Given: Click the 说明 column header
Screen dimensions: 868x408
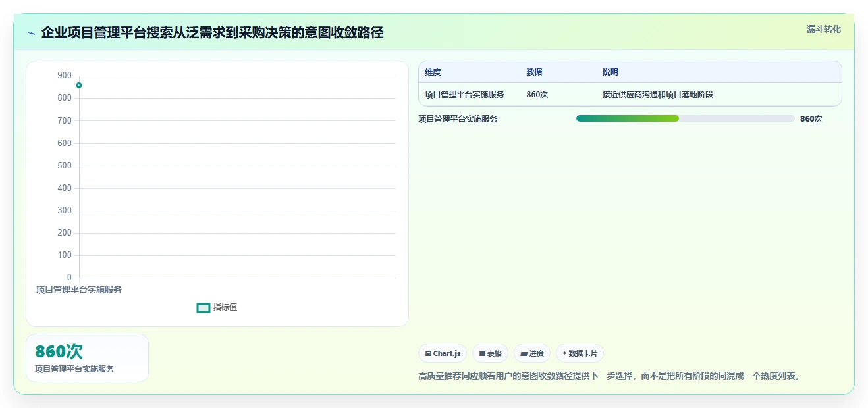Looking at the screenshot, I should [x=610, y=72].
